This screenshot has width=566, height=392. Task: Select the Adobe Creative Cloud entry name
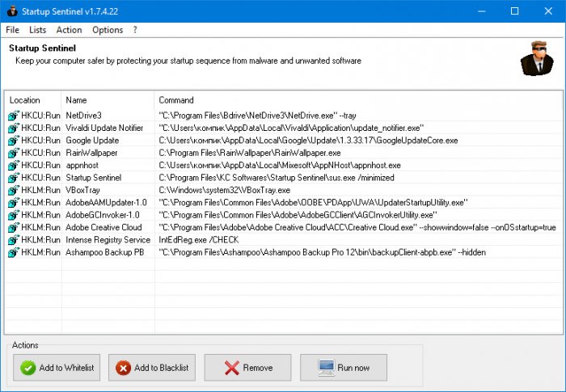pos(103,227)
